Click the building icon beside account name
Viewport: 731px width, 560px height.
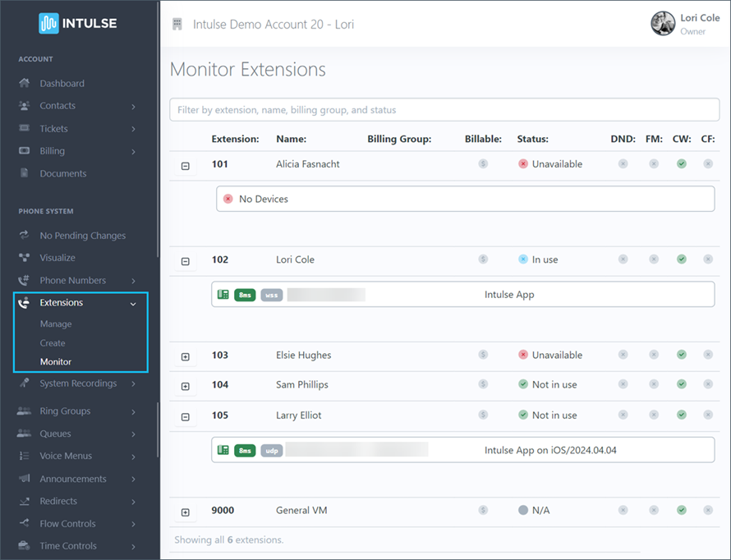[177, 25]
